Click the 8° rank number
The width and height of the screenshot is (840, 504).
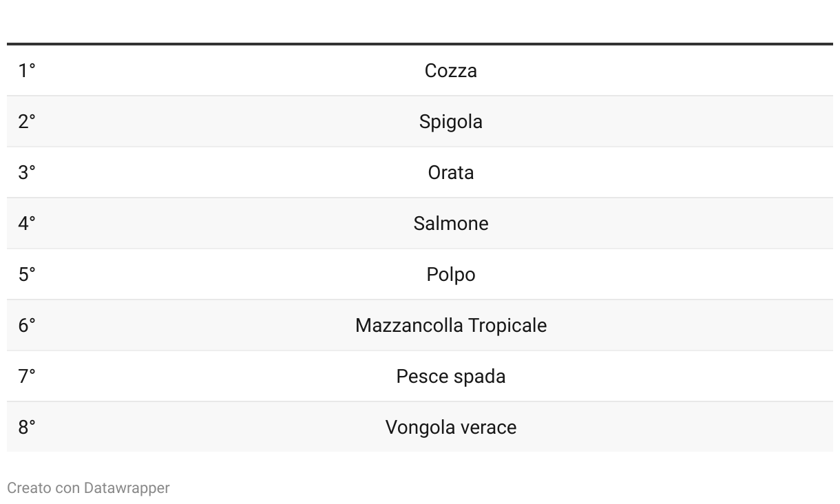(27, 428)
